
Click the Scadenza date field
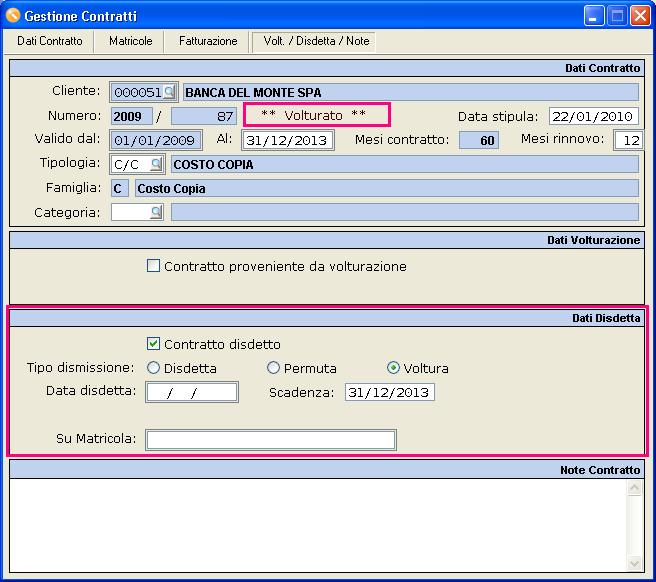(x=390, y=392)
